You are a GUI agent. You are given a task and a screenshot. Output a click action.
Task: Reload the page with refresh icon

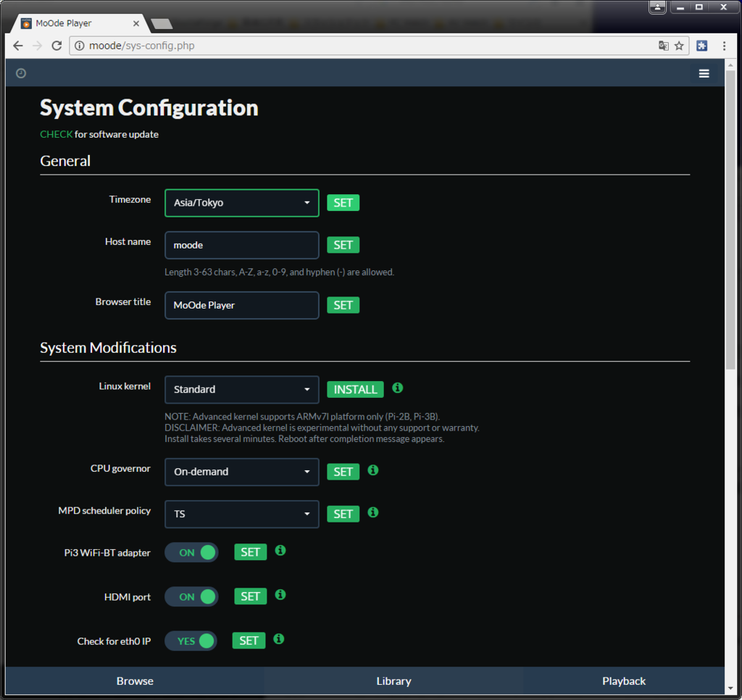point(57,46)
